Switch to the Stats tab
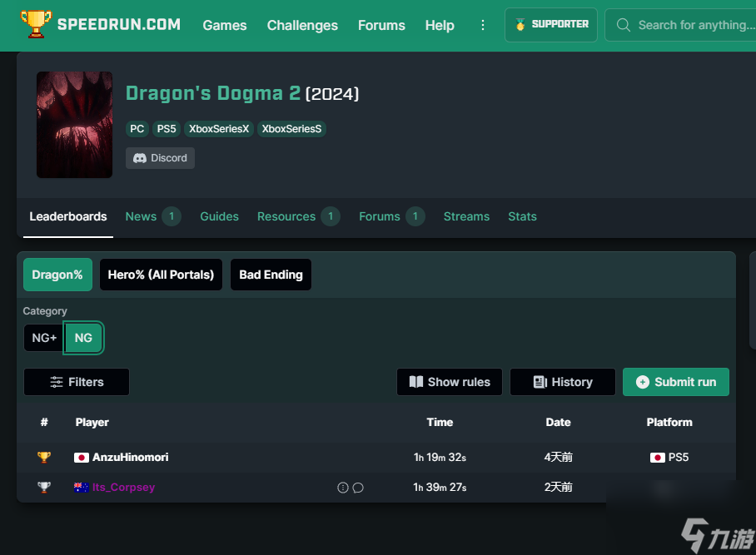Image resolution: width=756 pixels, height=555 pixels. click(522, 217)
